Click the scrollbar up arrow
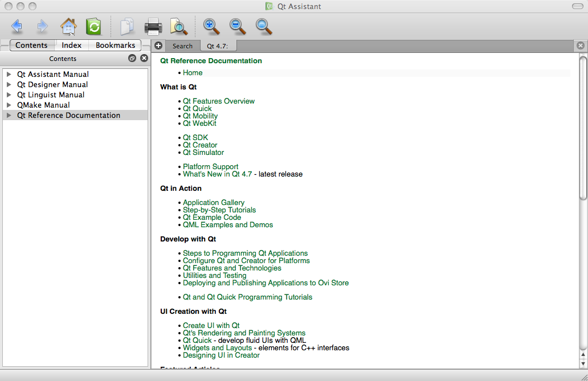The image size is (588, 381). coord(583,354)
